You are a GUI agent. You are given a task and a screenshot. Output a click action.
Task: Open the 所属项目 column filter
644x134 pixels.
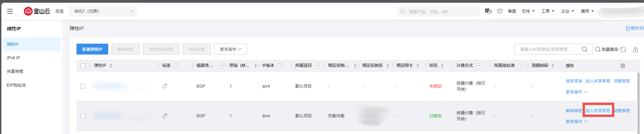pos(317,66)
